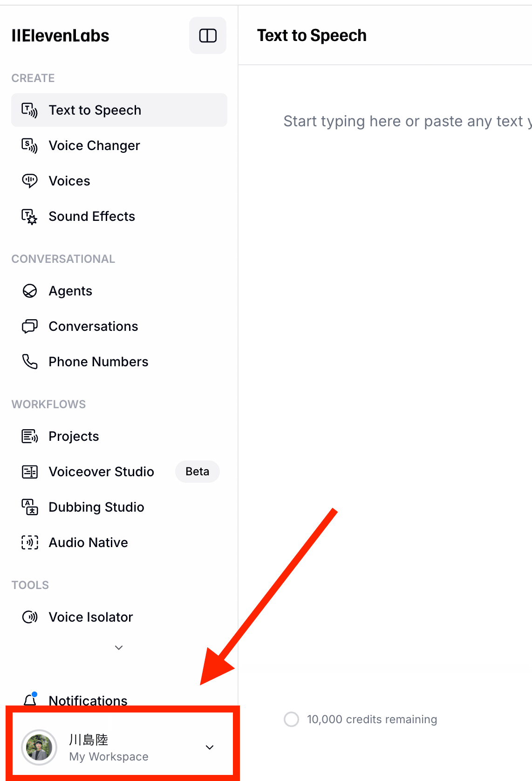Image resolution: width=532 pixels, height=781 pixels.
Task: Go to Voiceover Studio
Action: 101,472
